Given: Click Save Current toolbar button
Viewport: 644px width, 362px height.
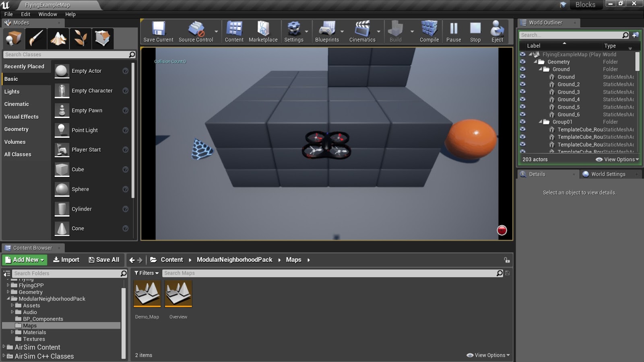Looking at the screenshot, I should [x=158, y=31].
